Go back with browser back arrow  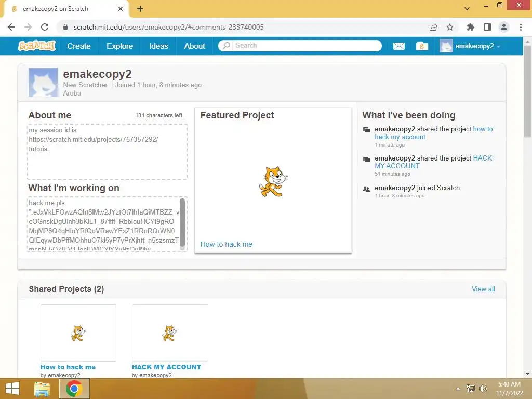[x=11, y=27]
